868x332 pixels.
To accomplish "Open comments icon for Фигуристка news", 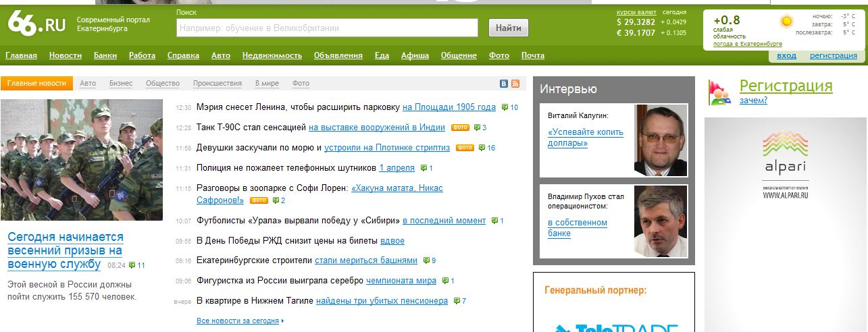I will pos(445,281).
